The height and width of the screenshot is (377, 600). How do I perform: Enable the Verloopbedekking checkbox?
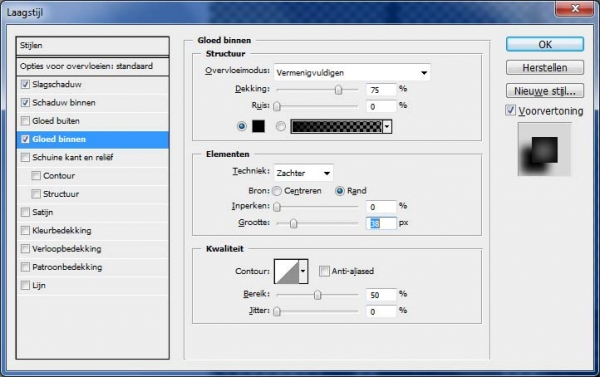25,249
